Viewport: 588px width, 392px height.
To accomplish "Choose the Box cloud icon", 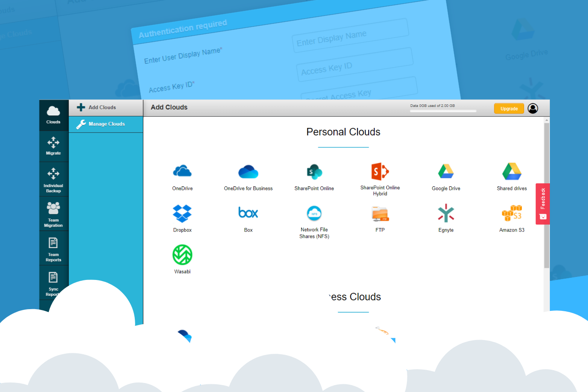I will coord(248,213).
